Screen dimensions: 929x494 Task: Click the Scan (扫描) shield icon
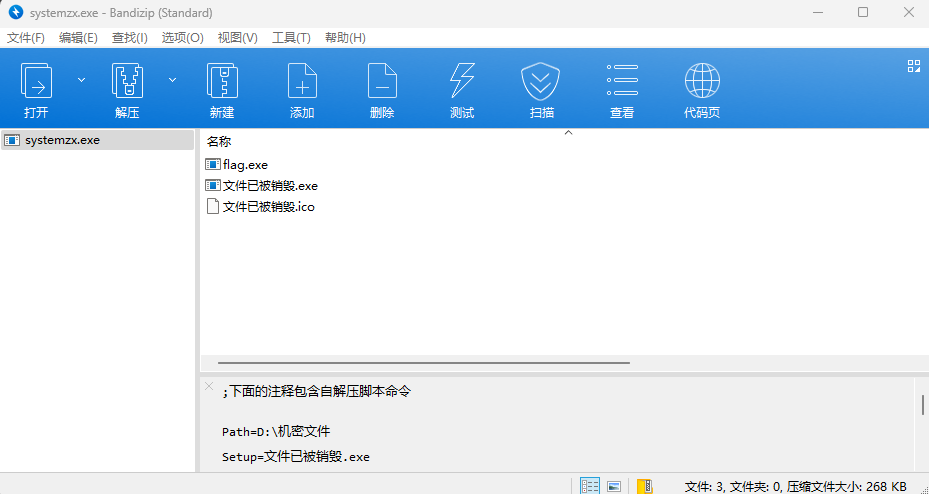tap(540, 81)
